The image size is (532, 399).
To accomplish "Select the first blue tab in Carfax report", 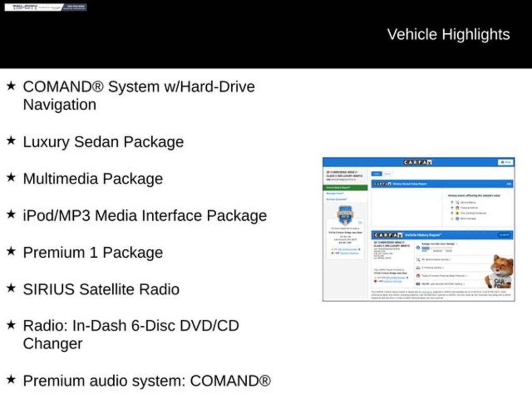I will coord(377,174).
